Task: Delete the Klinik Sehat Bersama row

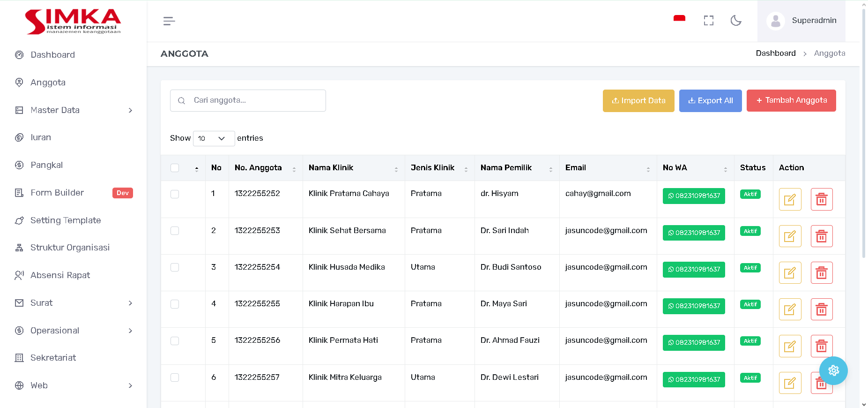Action: pos(821,236)
